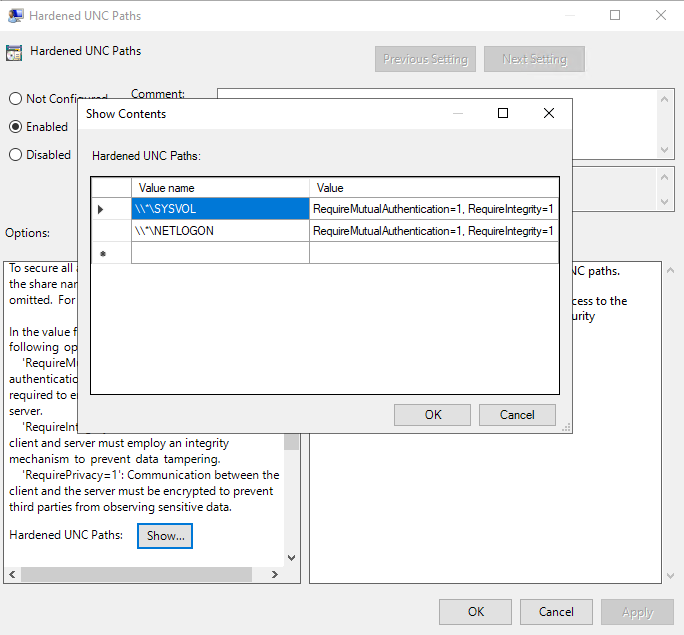Click the greyed Apply button
This screenshot has width=684, height=635.
pyautogui.click(x=637, y=612)
